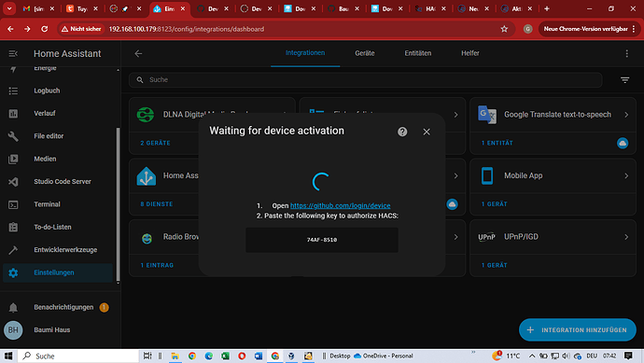
Task: Open Word from the taskbar
Action: click(259, 356)
